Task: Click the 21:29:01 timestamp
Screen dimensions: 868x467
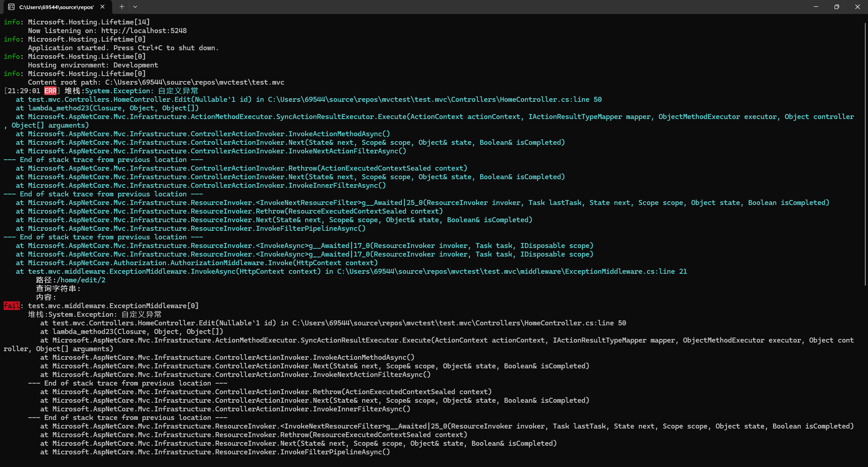Action: [x=24, y=91]
